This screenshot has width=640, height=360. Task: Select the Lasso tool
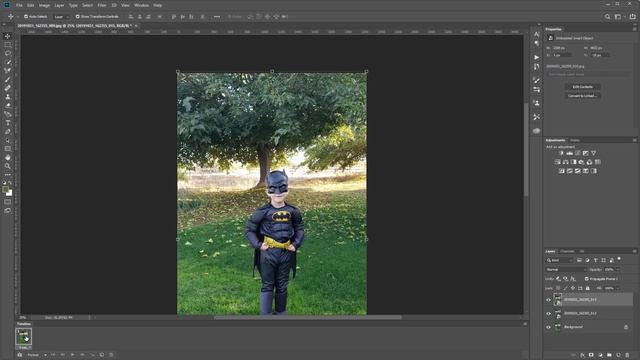[7, 53]
